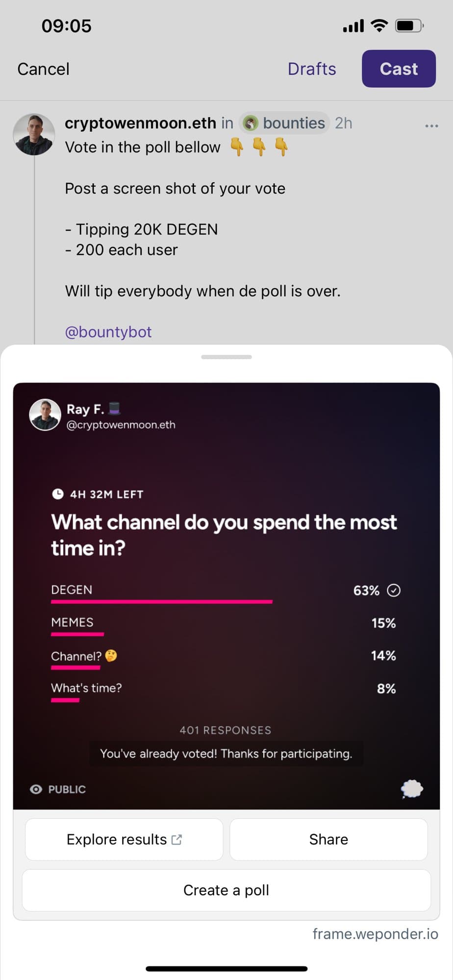Tap the clock icon next to time left
The height and width of the screenshot is (980, 453).
(58, 493)
